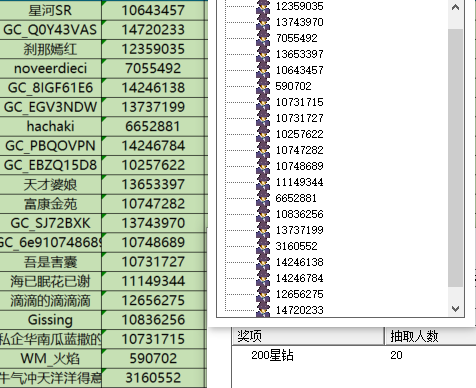Viewport: 476px width, 388px height.
Task: Select winner ID 6652881 in the tree list
Action: (x=296, y=198)
